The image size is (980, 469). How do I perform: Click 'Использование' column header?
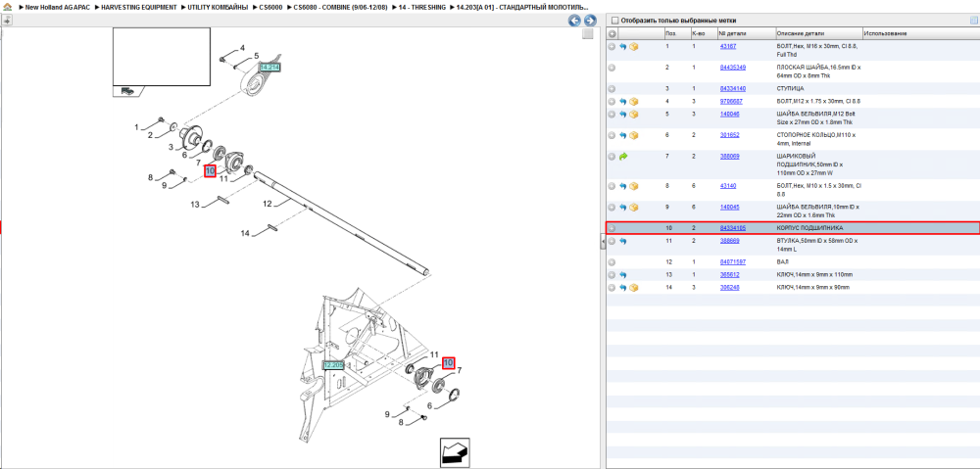coord(920,33)
